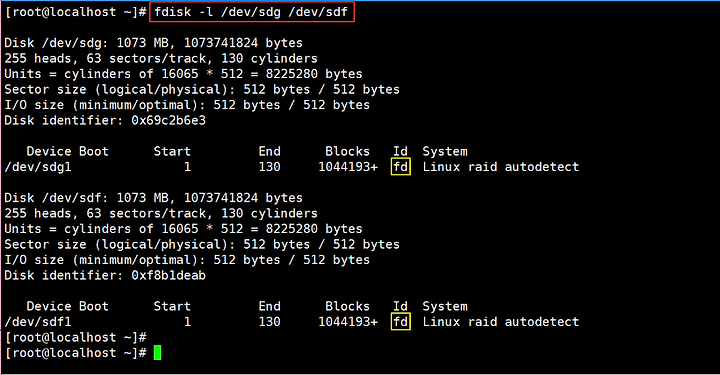The height and width of the screenshot is (375, 720).
Task: Click 'Linux raid autodetect' in the /dev/sdf1 row
Action: click(x=501, y=322)
